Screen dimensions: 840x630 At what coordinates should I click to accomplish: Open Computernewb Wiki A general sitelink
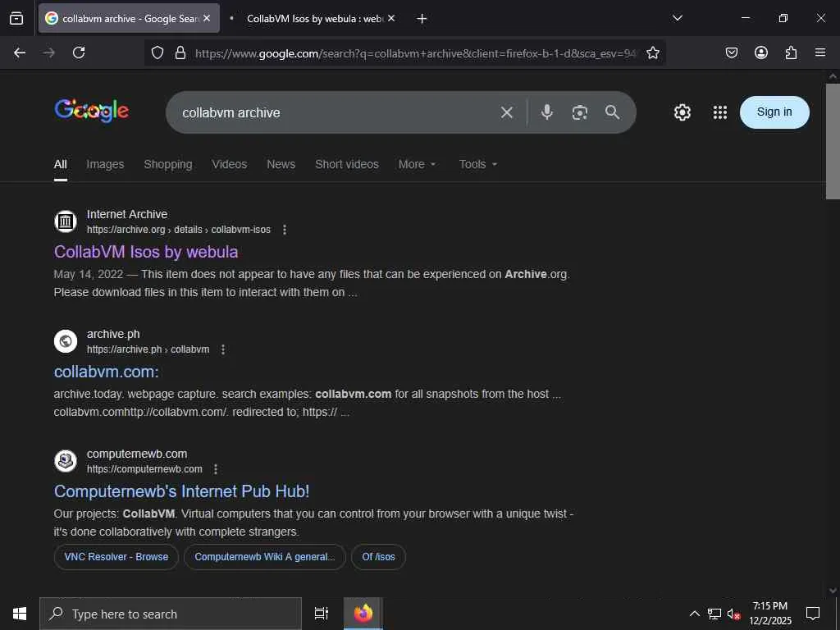click(265, 557)
